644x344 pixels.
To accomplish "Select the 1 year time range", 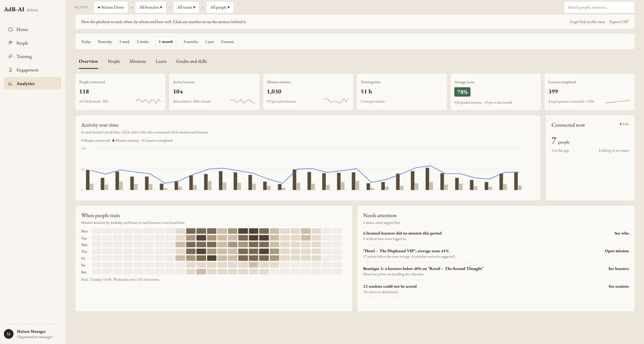I will pos(209,41).
